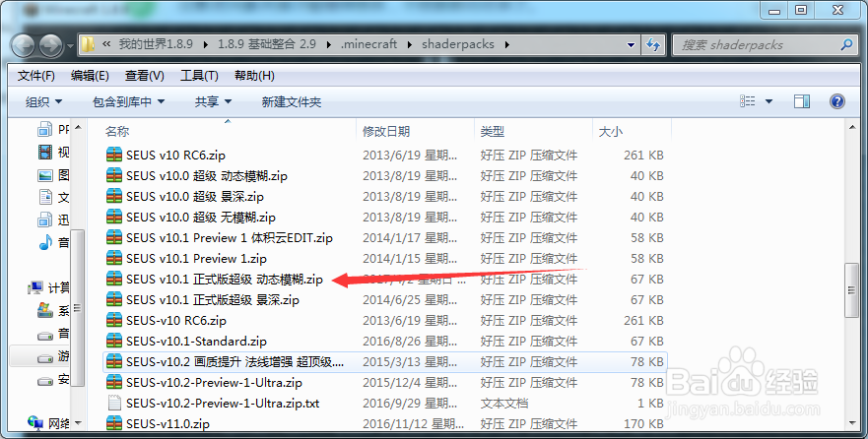Click the selected 游 drive in sidebar
This screenshot has width=868, height=439.
point(39,357)
